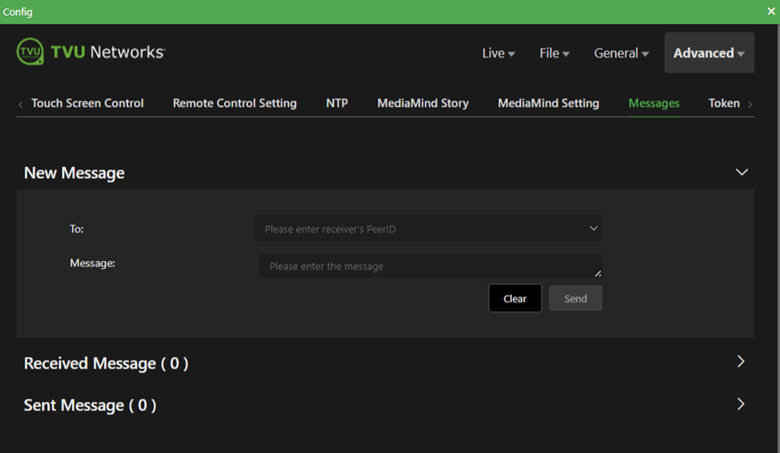Open the File dropdown menu

tap(554, 53)
